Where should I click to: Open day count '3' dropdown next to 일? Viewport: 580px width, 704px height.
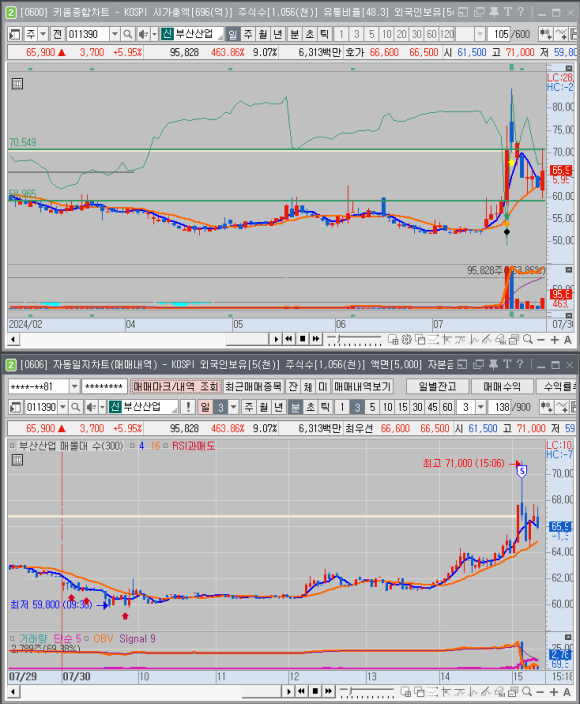pyautogui.click(x=233, y=407)
